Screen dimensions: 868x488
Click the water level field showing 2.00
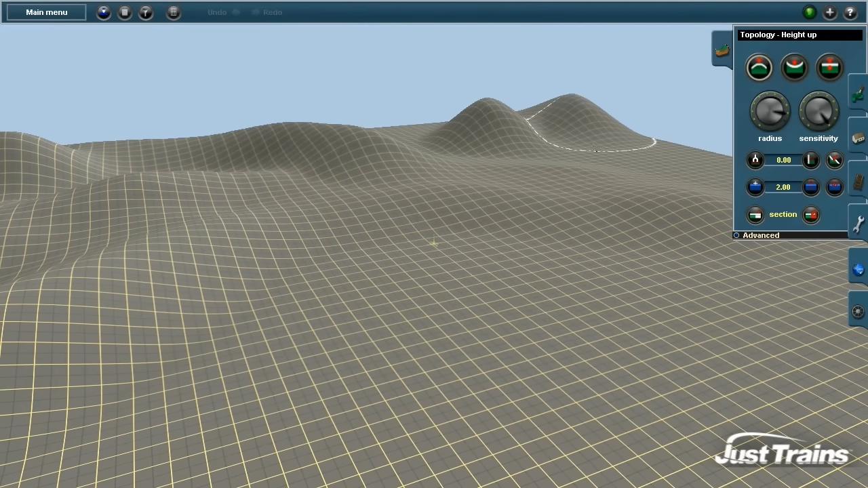click(783, 188)
